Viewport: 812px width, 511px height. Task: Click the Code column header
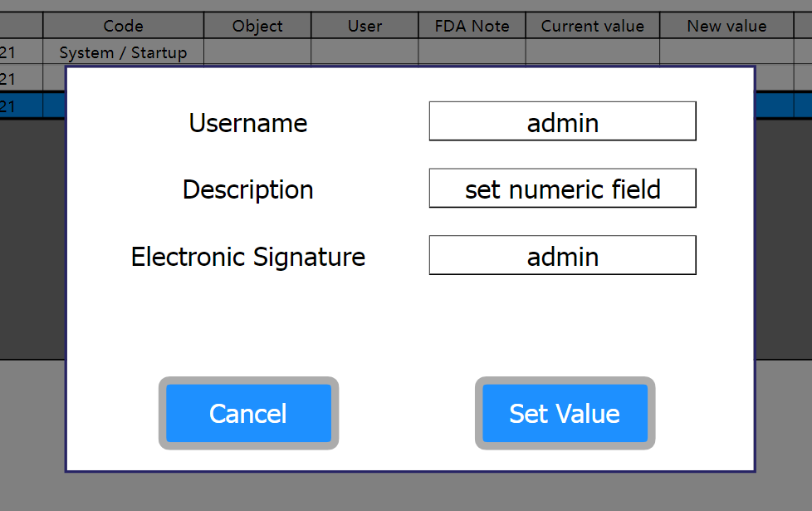coord(123,26)
